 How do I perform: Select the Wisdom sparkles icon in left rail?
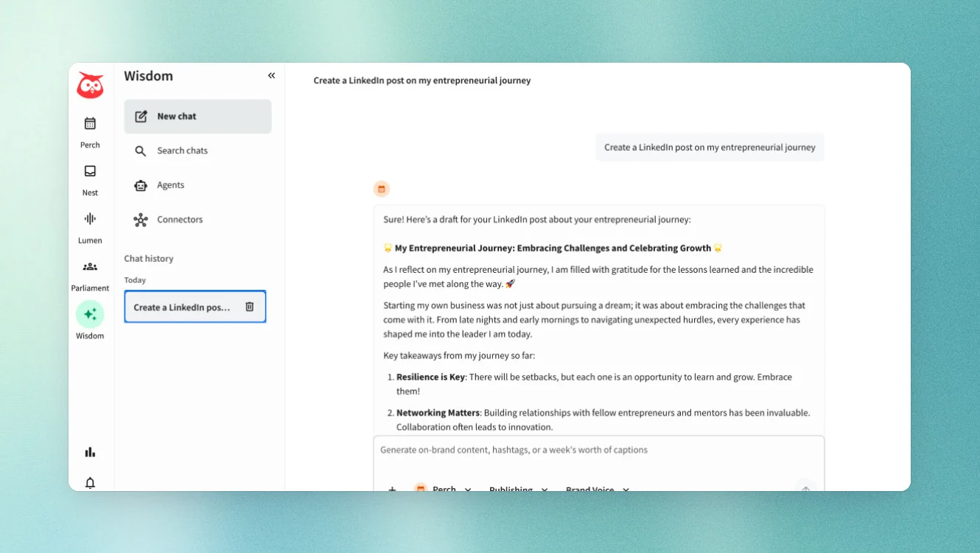90,315
